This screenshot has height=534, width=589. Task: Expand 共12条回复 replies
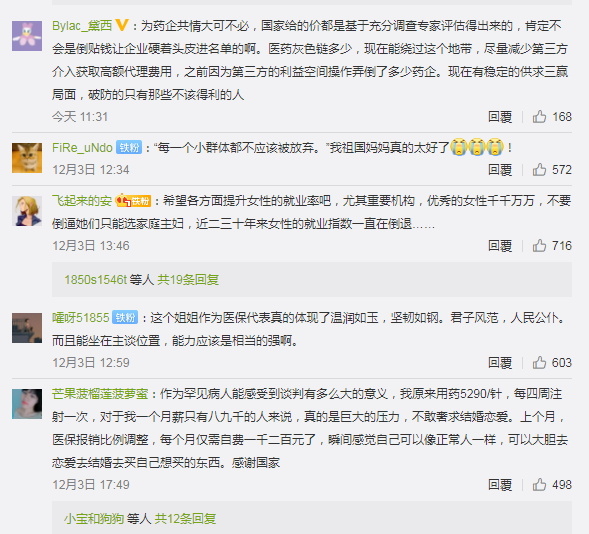186,519
